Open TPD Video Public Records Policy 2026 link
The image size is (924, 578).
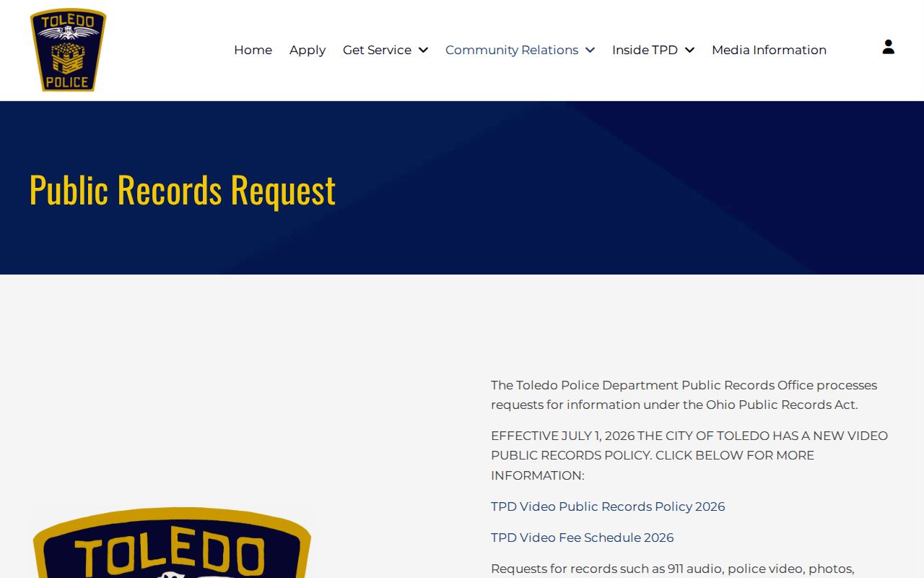608,506
